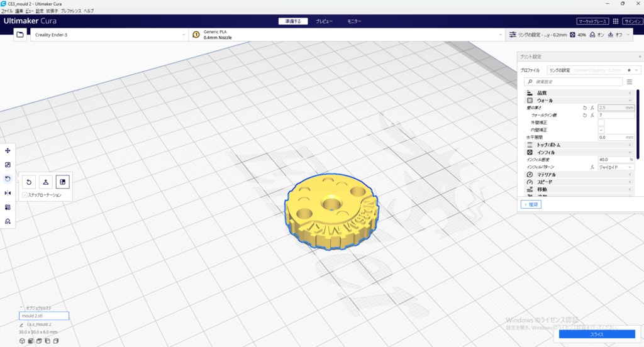Switch to right side view cube icon

(56, 341)
